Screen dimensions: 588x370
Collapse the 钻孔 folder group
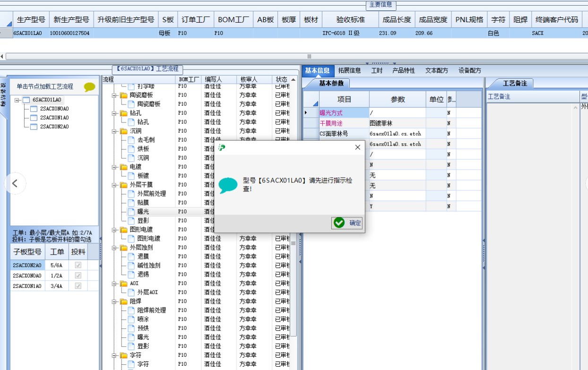point(114,113)
